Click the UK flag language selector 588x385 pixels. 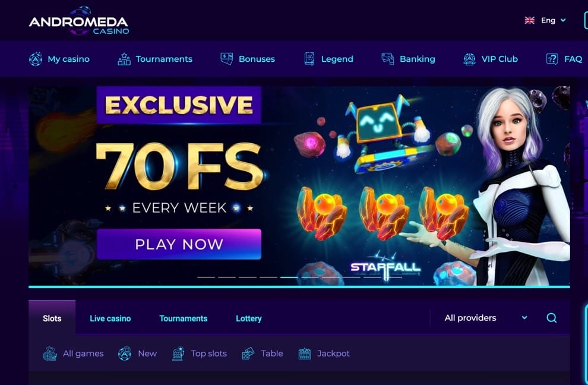click(530, 20)
